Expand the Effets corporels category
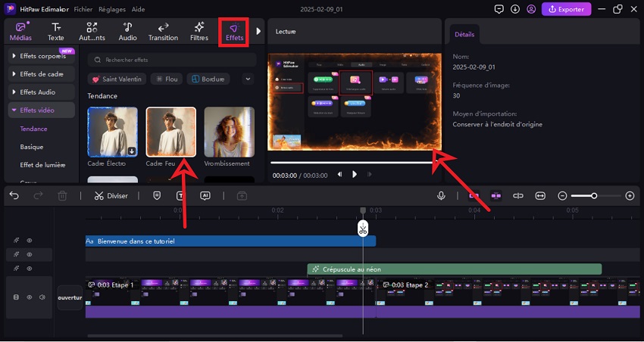Viewport: 644px width, 342px height. [x=42, y=55]
